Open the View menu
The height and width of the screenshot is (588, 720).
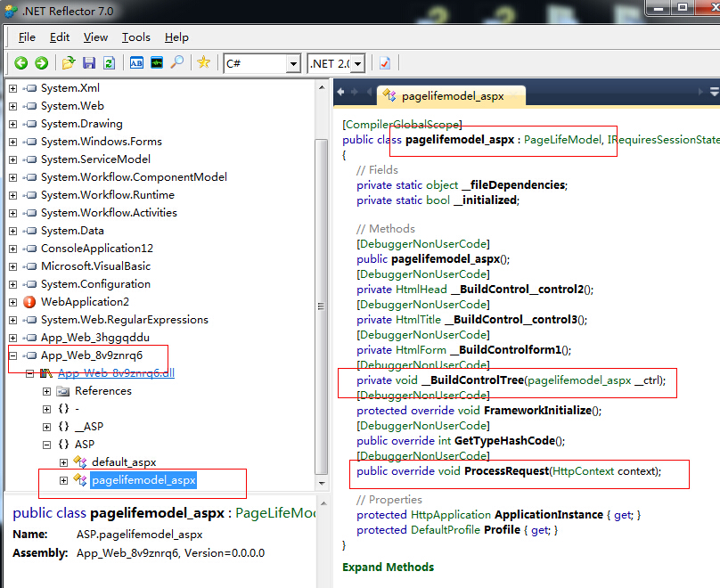point(95,37)
